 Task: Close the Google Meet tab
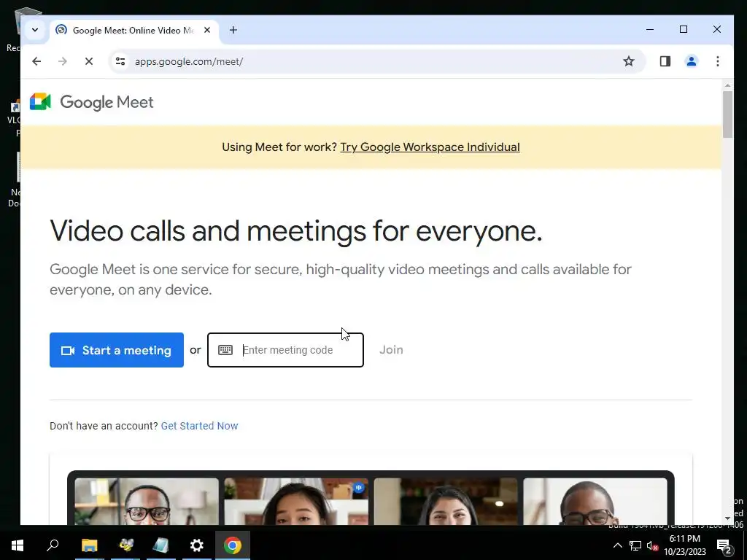click(x=207, y=30)
